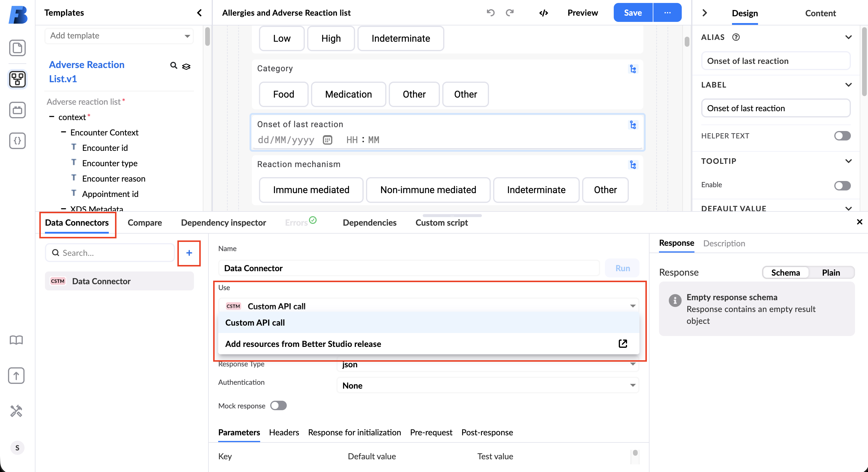This screenshot has width=868, height=472.
Task: Open external link icon for Better Studio release
Action: (x=623, y=344)
